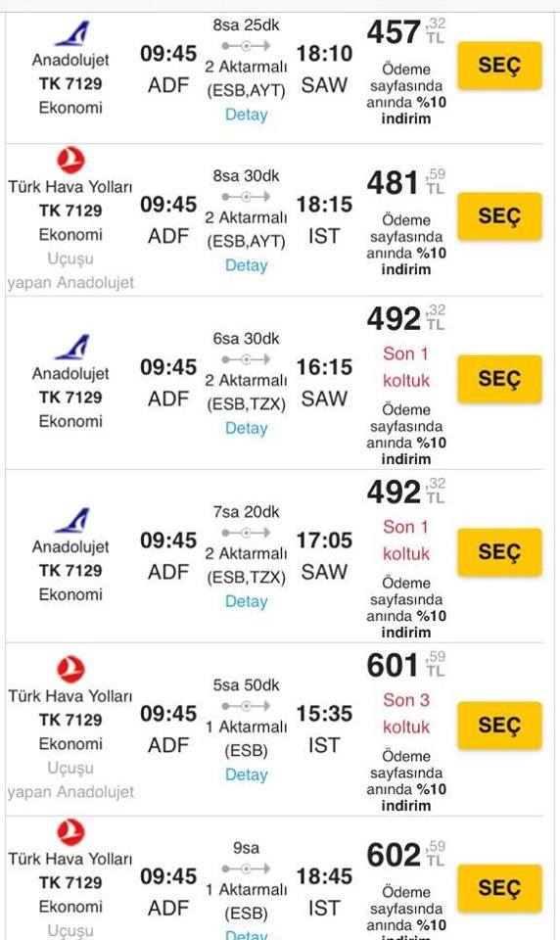Show Detay for the 6sa 30dk flight
The width and height of the screenshot is (560, 940).
click(246, 428)
